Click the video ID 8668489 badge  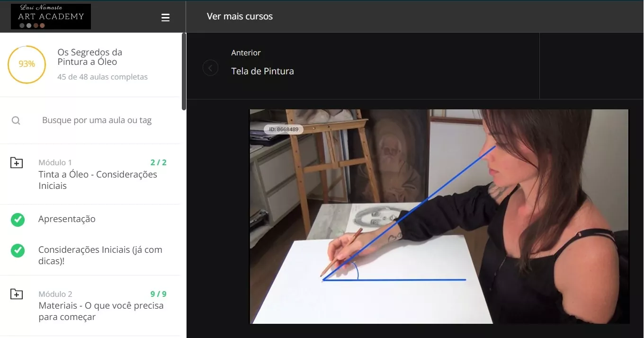click(x=283, y=129)
